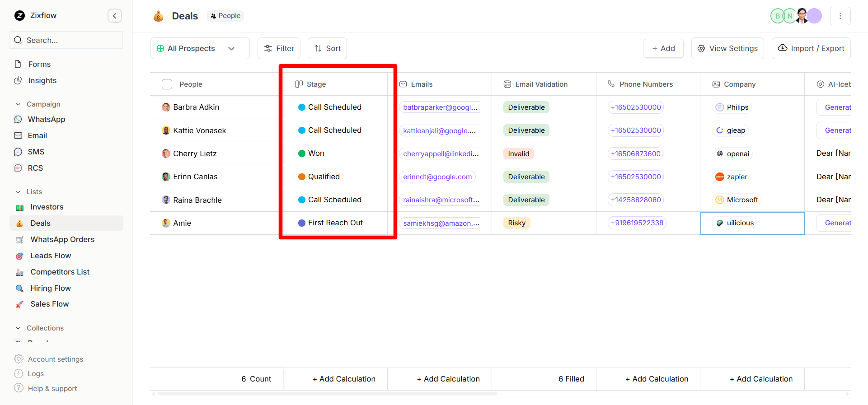Click the Company column header
Screen dimensions: 868x405
[x=734, y=84]
